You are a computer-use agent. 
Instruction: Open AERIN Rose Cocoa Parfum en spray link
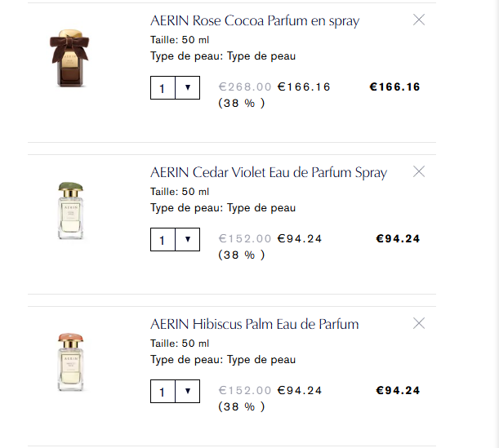tap(255, 21)
